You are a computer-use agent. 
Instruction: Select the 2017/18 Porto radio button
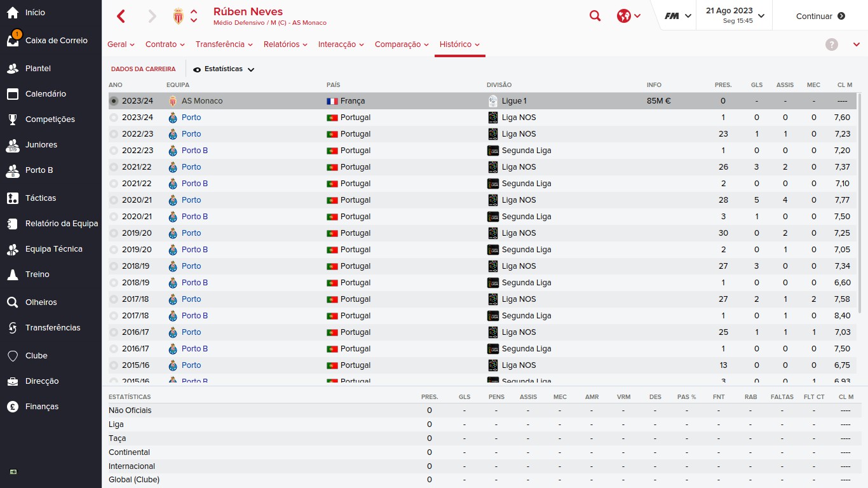click(x=114, y=299)
